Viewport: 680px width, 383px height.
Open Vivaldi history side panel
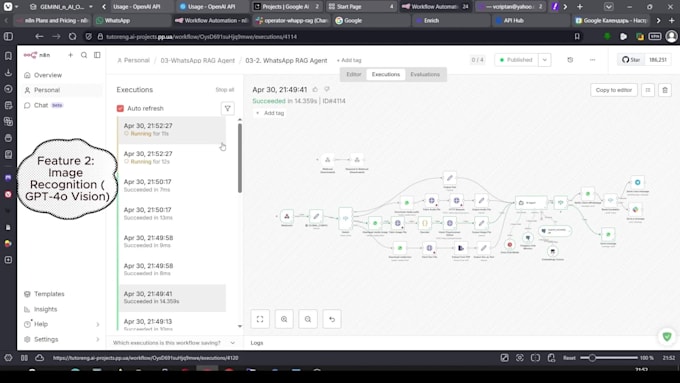(8, 89)
